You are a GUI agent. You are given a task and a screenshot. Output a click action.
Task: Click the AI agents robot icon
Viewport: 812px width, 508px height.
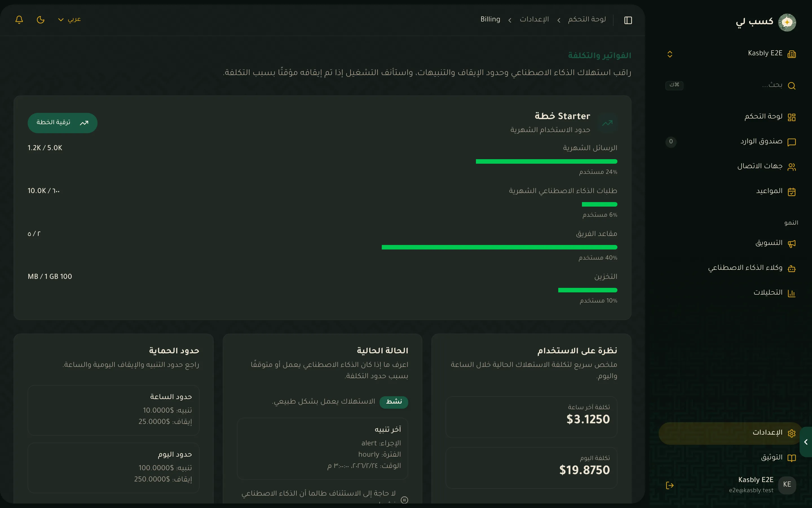(x=791, y=268)
